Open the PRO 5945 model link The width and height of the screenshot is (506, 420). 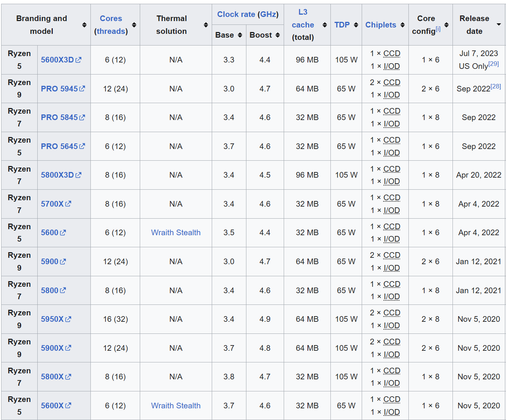click(x=63, y=89)
